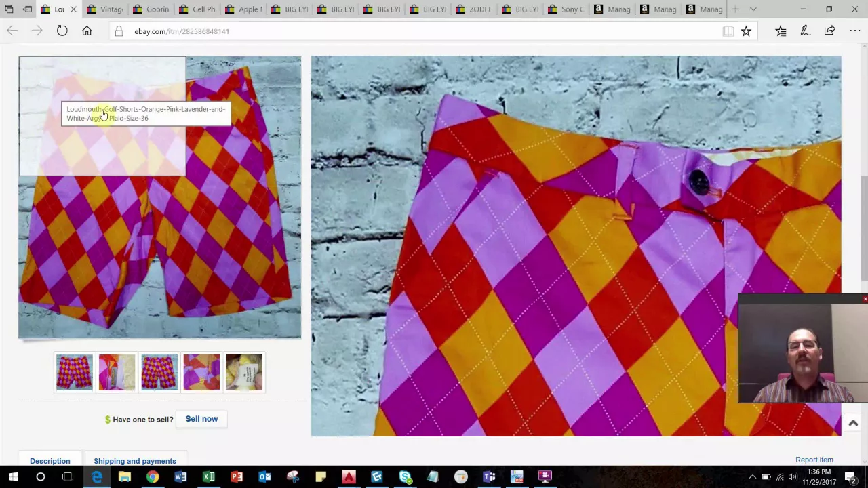Switch to the Cell Ph tab

(197, 9)
